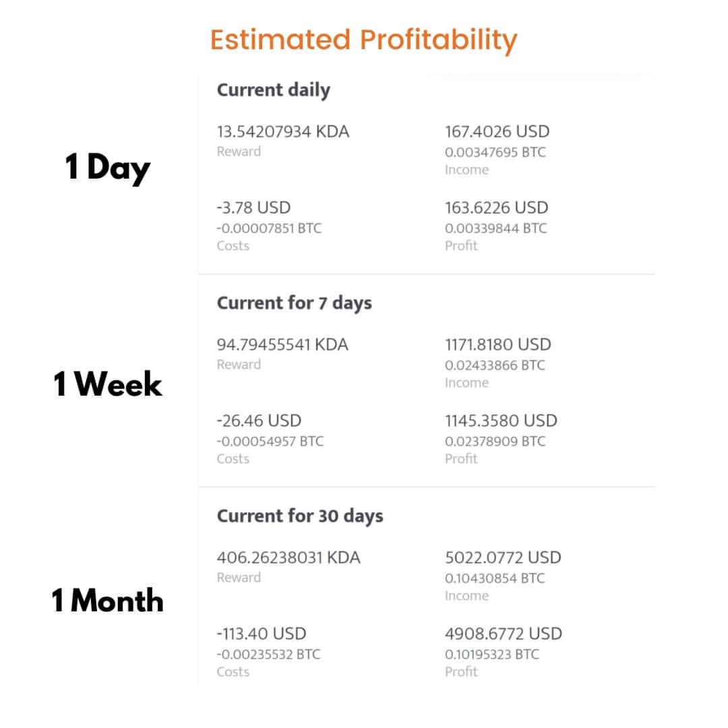Select the Current daily heading
Image resolution: width=728 pixels, height=728 pixels.
pos(274,90)
